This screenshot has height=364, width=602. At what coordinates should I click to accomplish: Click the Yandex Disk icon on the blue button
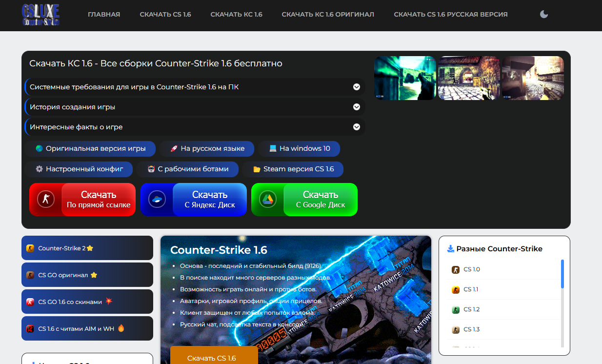pyautogui.click(x=157, y=199)
